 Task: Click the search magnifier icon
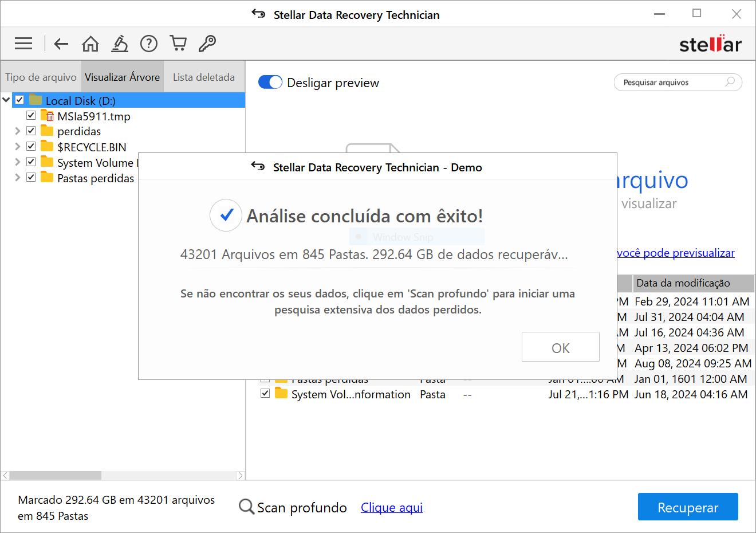[730, 82]
